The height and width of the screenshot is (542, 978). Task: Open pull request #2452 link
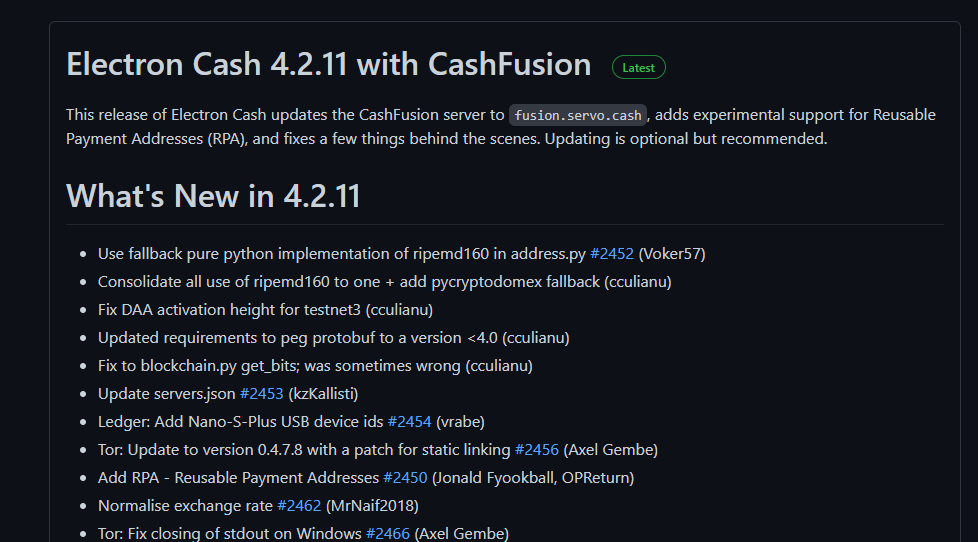tap(611, 254)
